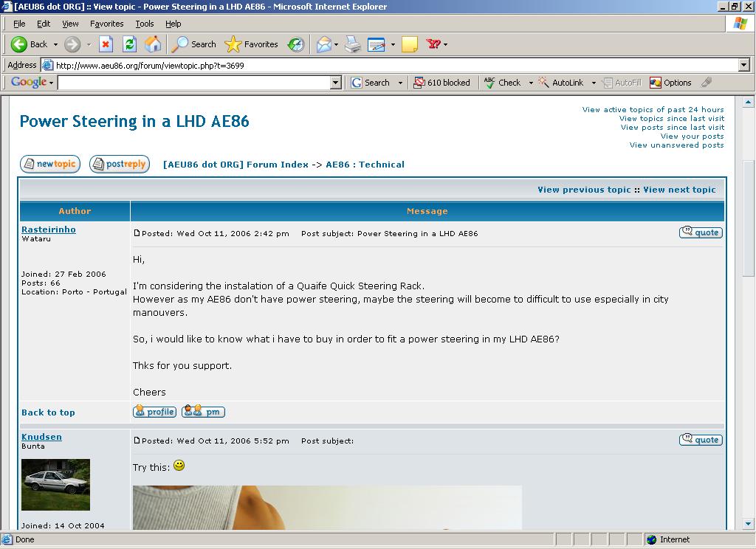
Task: Click the Google toolbar Options icon
Action: [x=670, y=83]
